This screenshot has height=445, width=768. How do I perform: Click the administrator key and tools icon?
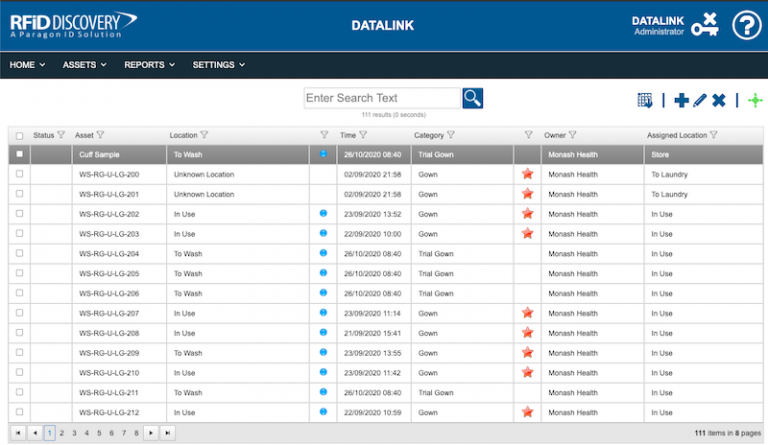[704, 25]
